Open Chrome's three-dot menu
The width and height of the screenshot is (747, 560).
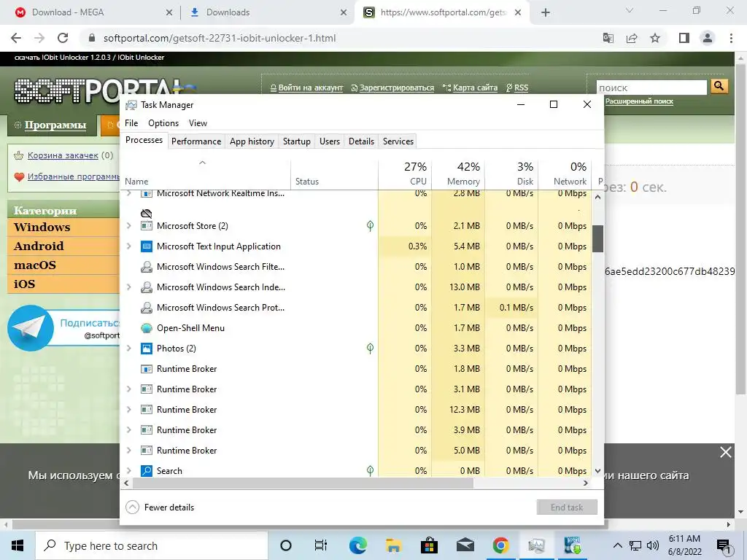[731, 38]
